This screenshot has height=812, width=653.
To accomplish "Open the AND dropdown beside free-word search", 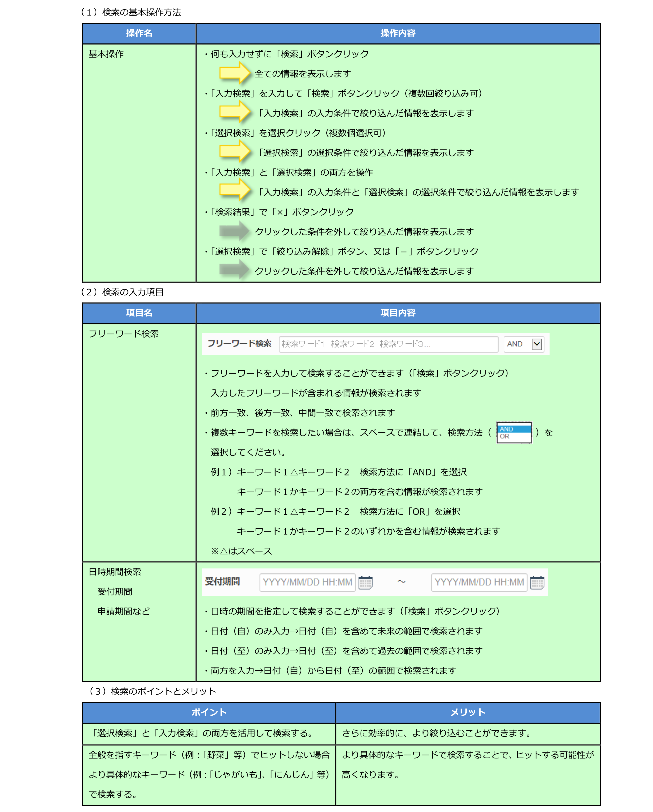I will click(x=524, y=344).
